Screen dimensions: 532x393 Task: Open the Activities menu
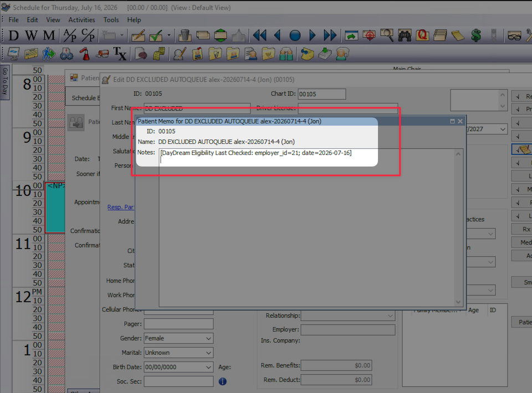82,20
